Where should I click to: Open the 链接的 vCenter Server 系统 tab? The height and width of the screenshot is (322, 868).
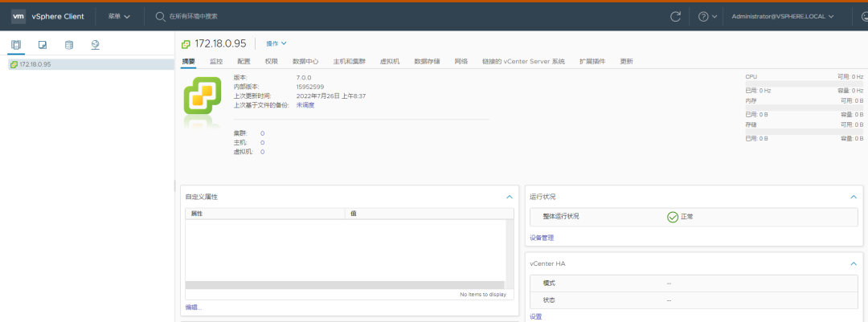pos(524,61)
